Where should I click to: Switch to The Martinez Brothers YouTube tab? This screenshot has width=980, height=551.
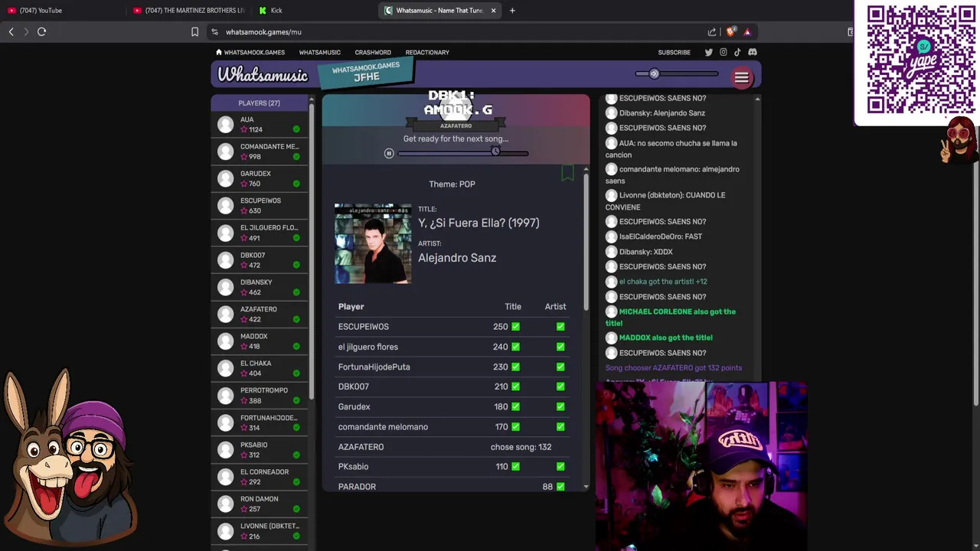click(x=189, y=11)
